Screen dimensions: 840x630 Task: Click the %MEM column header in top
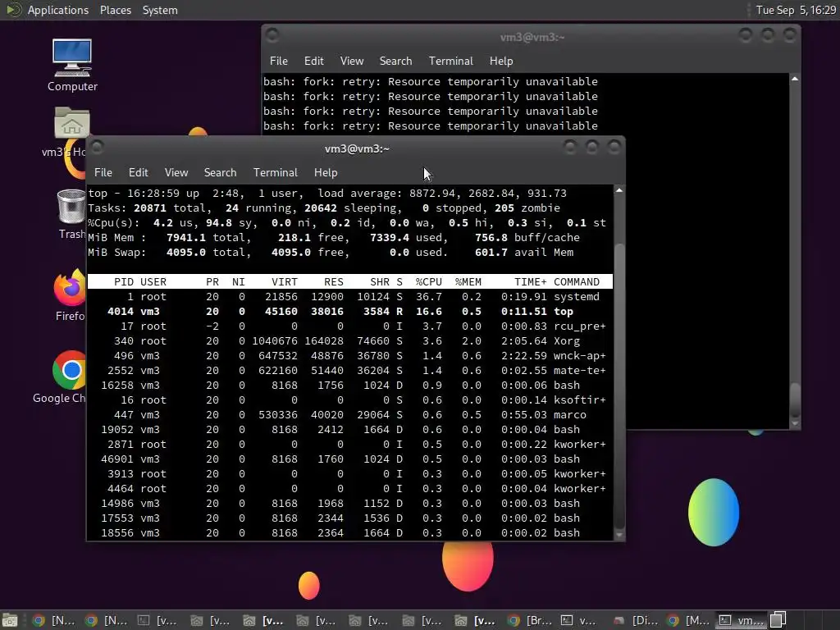click(x=468, y=282)
